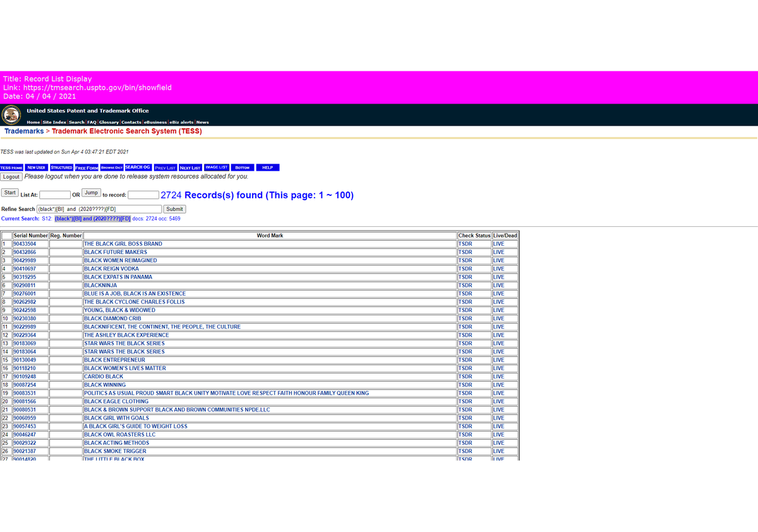The width and height of the screenshot is (758, 532).
Task: Open serial number 90080531
Action: pyautogui.click(x=25, y=410)
